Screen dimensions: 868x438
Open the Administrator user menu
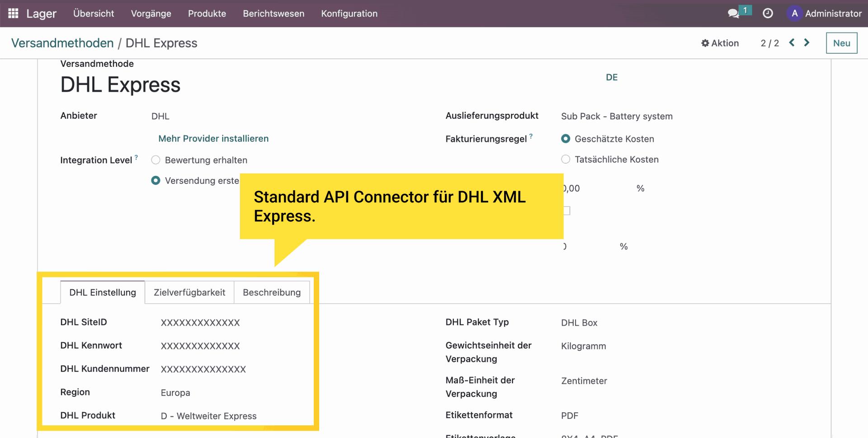click(x=824, y=14)
